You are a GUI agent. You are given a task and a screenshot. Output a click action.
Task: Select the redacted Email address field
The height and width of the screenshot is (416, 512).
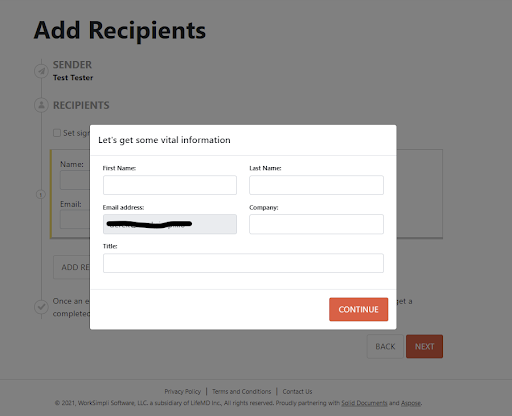coord(170,224)
